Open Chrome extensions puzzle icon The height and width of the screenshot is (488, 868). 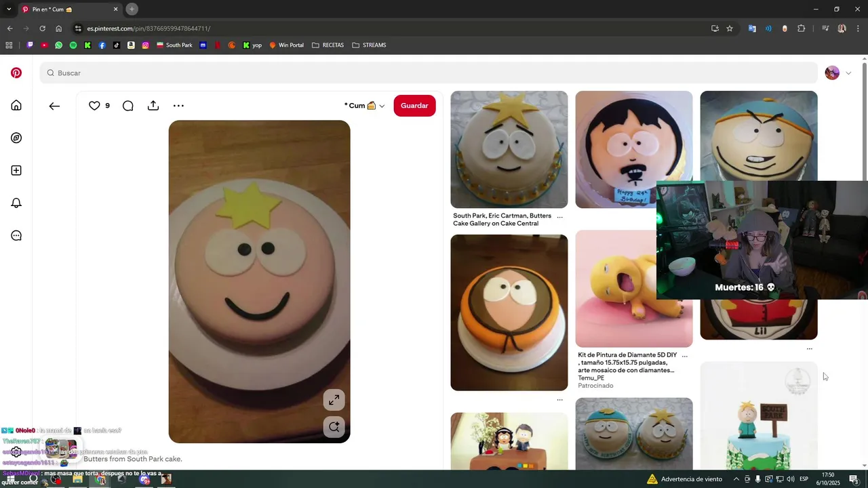(802, 28)
